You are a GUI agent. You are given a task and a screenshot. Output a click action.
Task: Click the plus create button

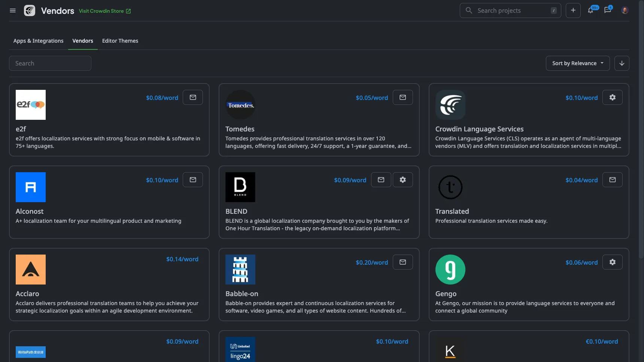point(573,10)
